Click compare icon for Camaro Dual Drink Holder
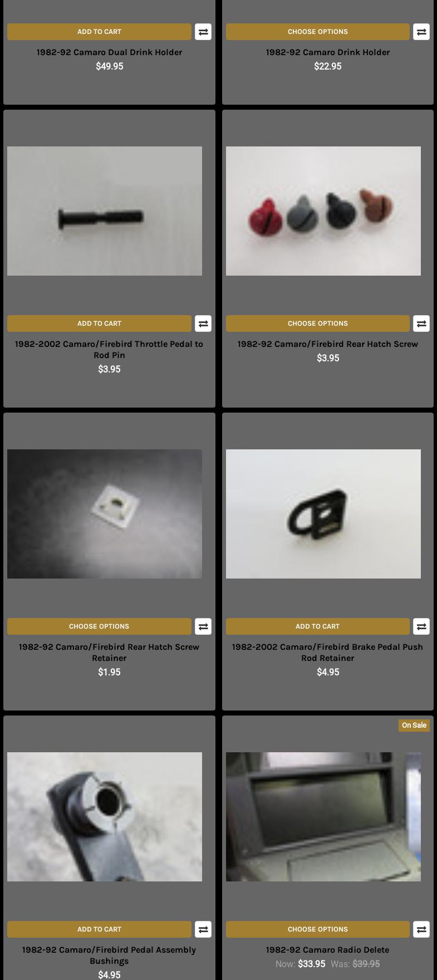The height and width of the screenshot is (980, 437). [203, 32]
